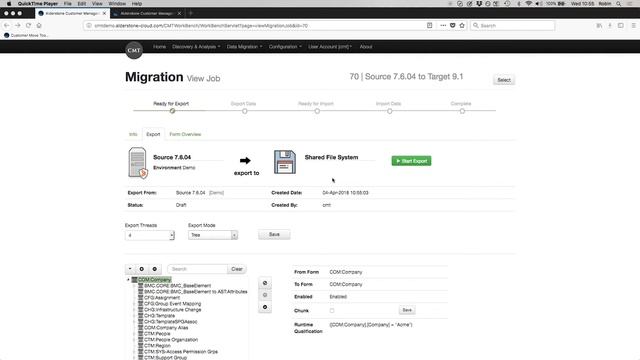
Task: Click the Clear button beside tree search
Action: click(x=237, y=269)
